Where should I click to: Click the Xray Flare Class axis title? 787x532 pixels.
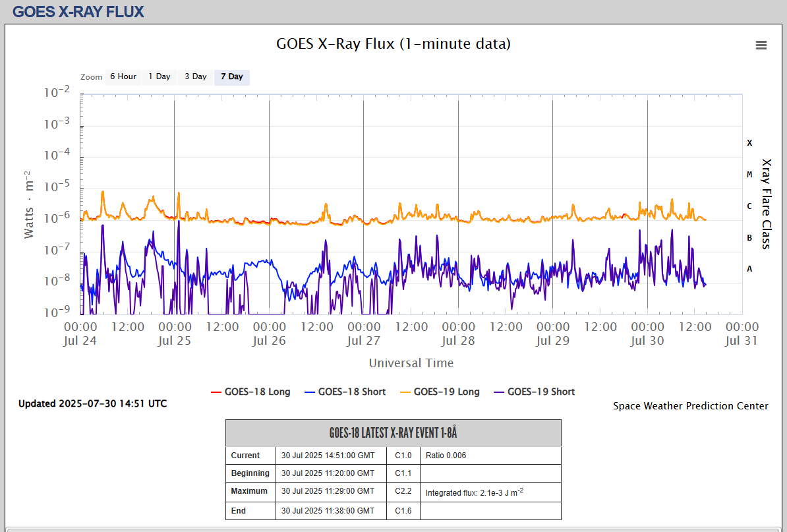(766, 204)
